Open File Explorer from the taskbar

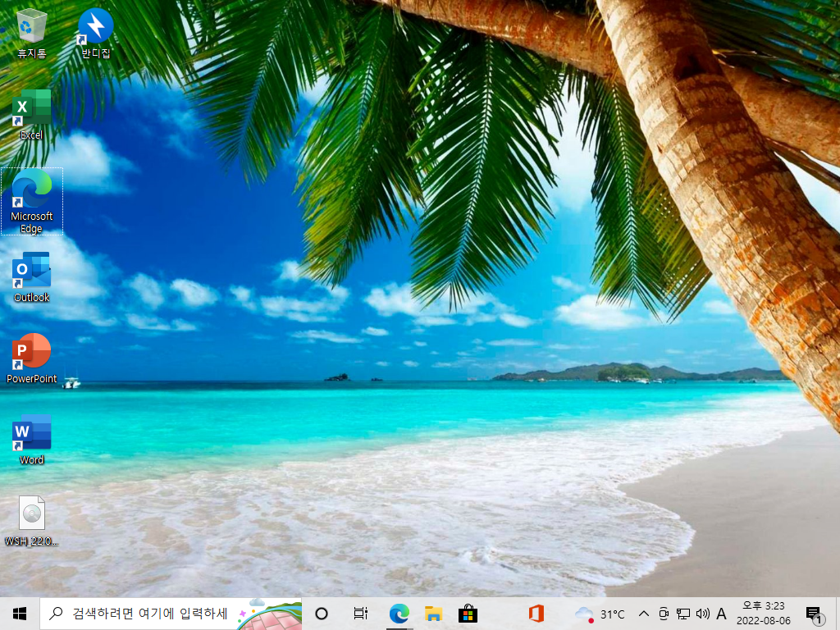pyautogui.click(x=433, y=614)
